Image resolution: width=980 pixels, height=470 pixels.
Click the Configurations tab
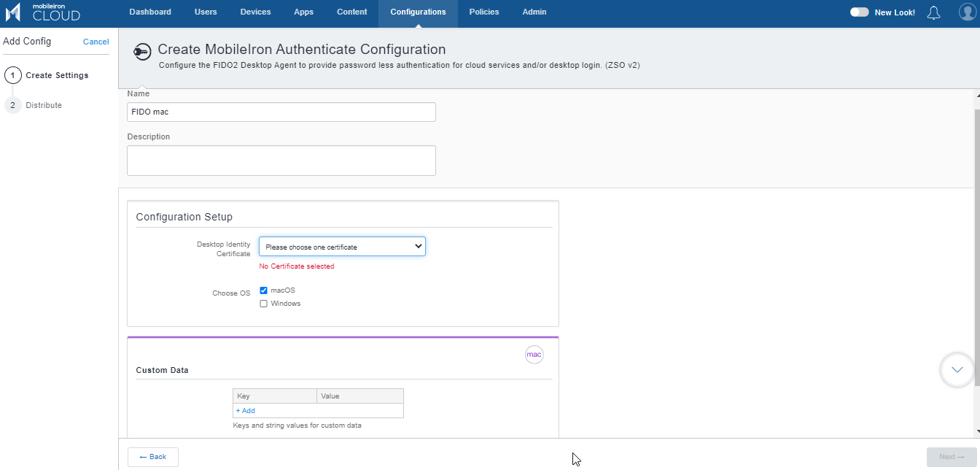[418, 12]
